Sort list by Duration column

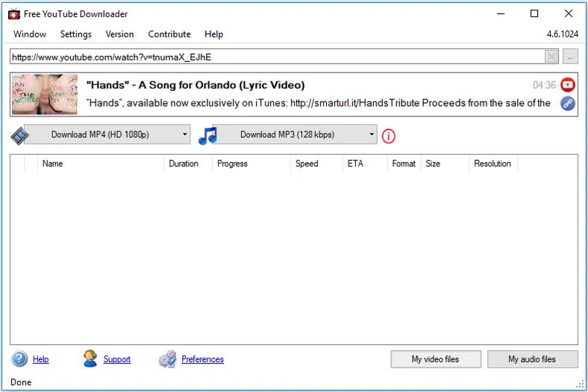click(188, 164)
